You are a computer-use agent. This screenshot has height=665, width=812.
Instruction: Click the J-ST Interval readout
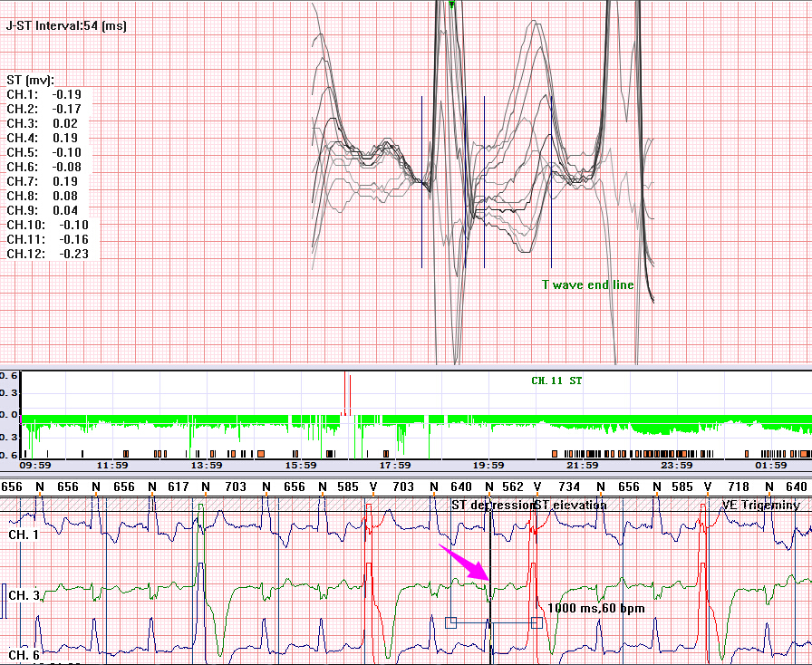66,26
